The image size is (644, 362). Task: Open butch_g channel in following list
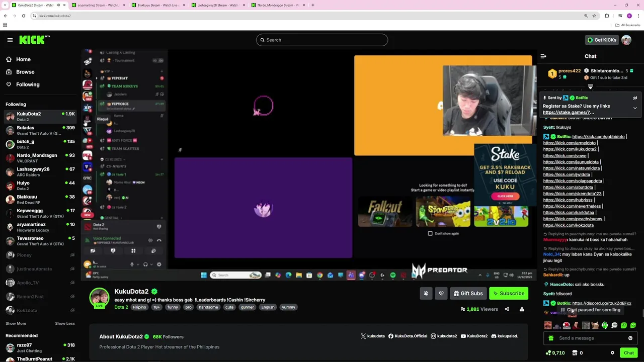[40, 144]
